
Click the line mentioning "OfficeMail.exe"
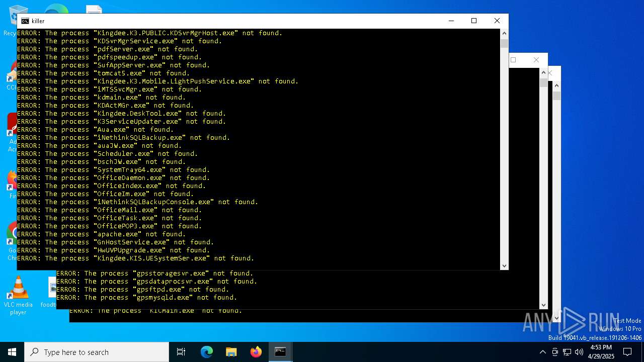pyautogui.click(x=110, y=210)
